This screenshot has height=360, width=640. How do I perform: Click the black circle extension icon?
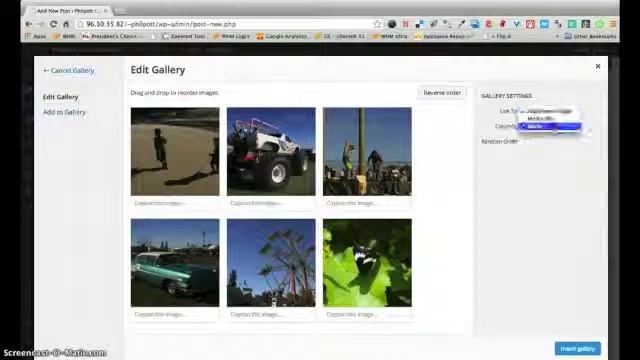(392, 24)
